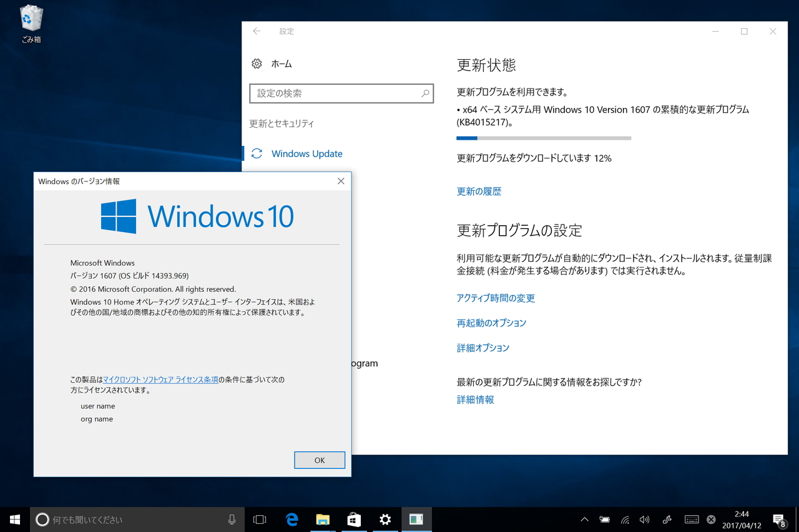
Task: Open the Wi-Fi network icon in system tray
Action: pyautogui.click(x=625, y=519)
